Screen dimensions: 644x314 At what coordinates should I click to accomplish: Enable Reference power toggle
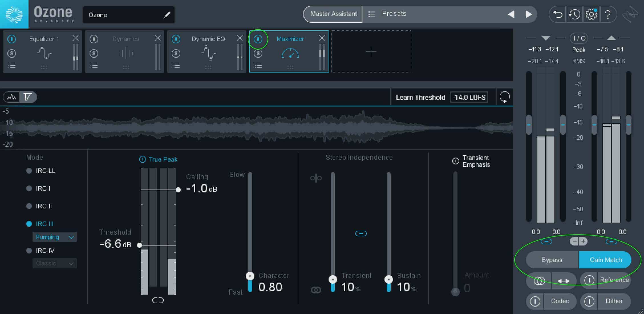(x=589, y=280)
